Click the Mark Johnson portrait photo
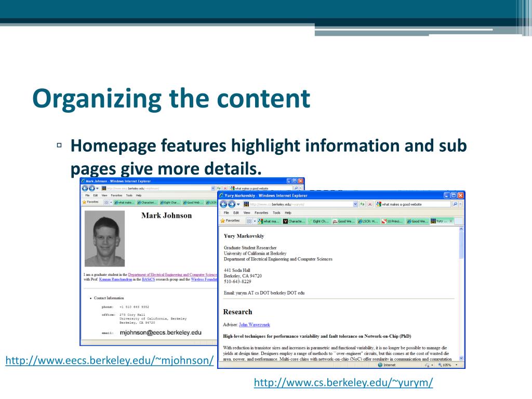The height and width of the screenshot is (399, 532). point(105,238)
